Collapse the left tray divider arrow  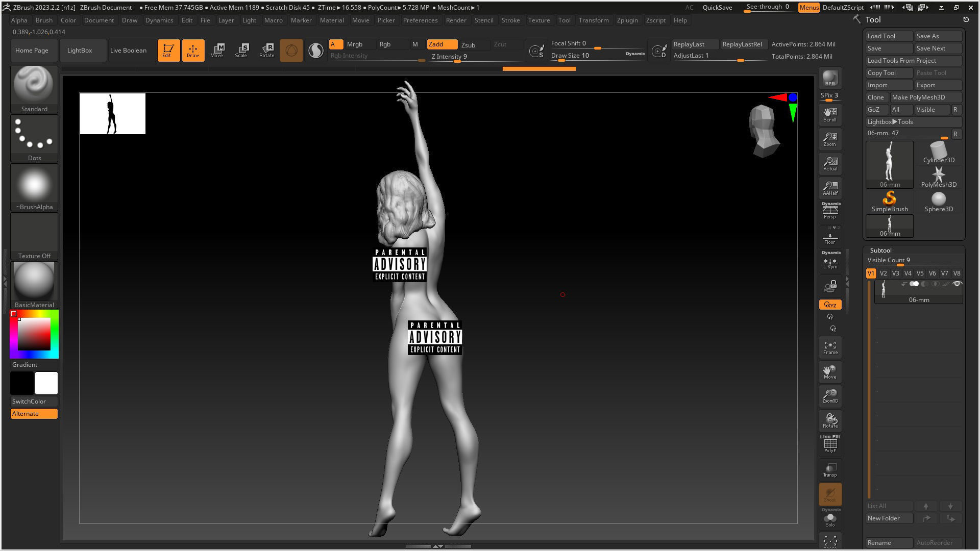5,281
